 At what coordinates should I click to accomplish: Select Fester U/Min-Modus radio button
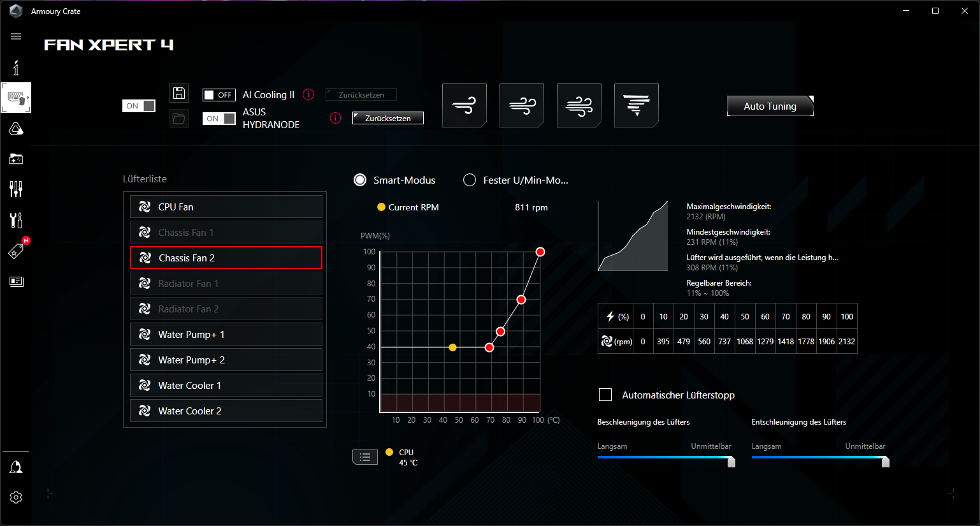coord(470,180)
